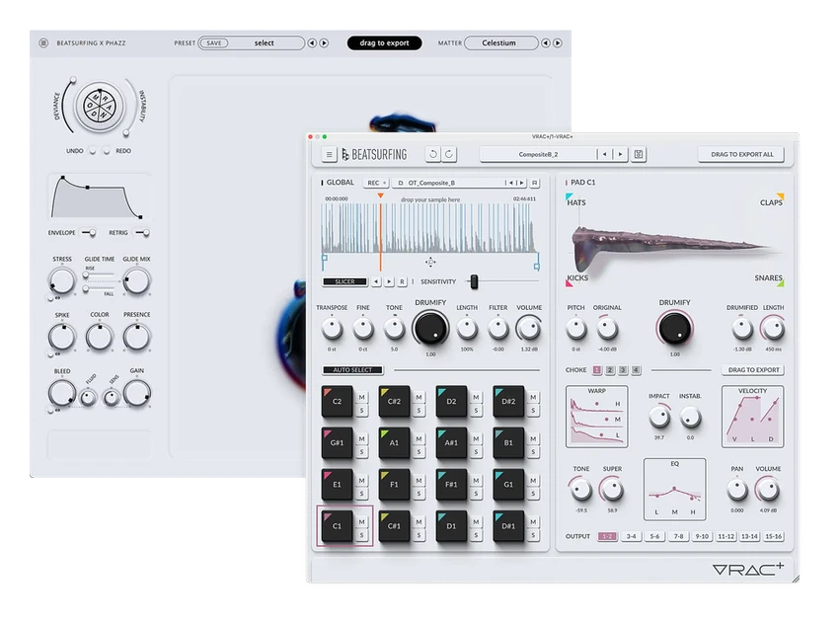Click the DRAG TO EXPORT ALL button
The height and width of the screenshot is (625, 840).
(742, 154)
